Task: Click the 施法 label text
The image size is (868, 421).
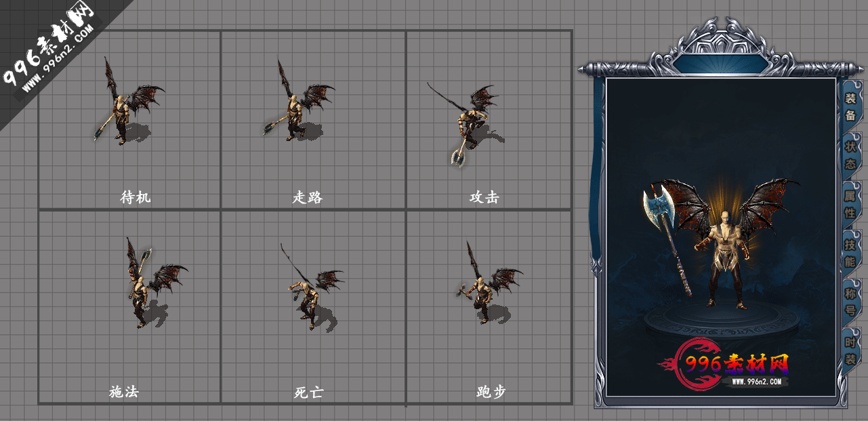Action: point(124,391)
